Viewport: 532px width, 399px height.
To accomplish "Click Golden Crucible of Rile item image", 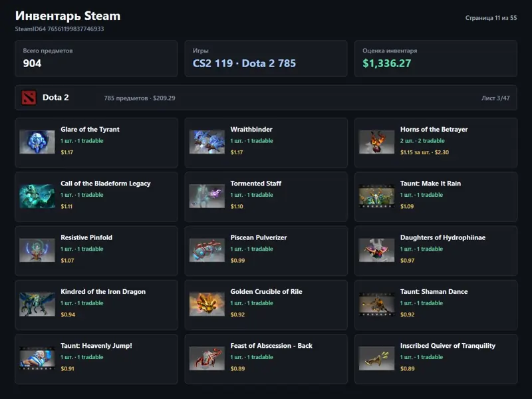I will pos(207,305).
